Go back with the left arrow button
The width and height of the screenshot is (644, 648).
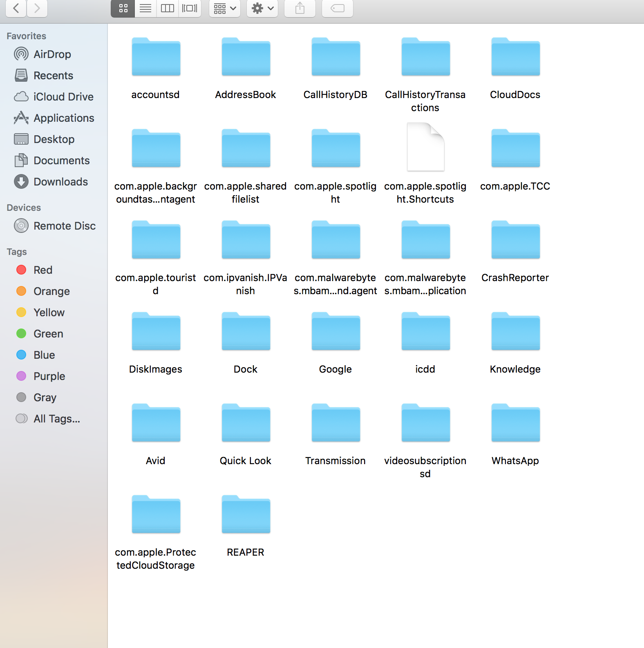(16, 8)
